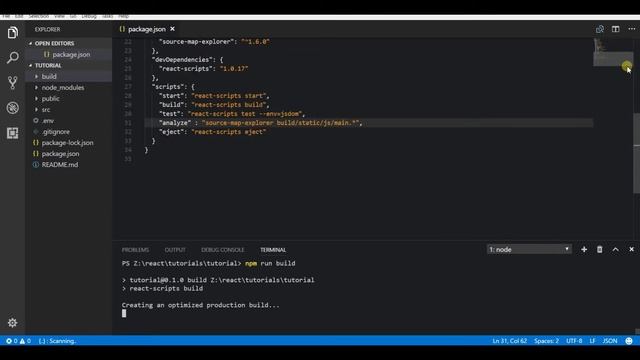640x360 pixels.
Task: Click the Scanning status indicator
Action: (x=57, y=341)
